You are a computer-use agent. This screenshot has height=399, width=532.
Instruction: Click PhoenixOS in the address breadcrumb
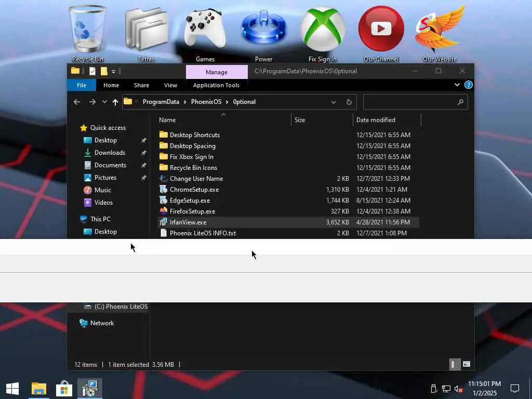(206, 102)
